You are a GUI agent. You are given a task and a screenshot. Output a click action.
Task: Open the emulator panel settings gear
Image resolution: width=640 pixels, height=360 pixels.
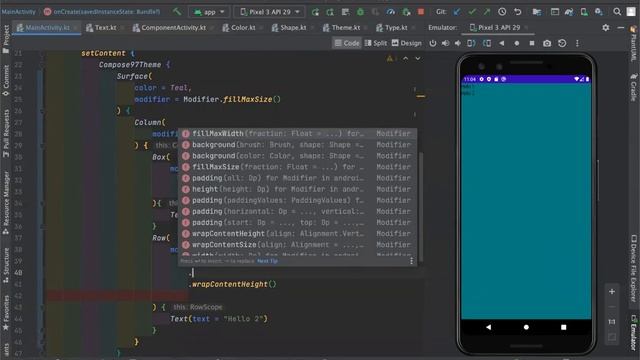pyautogui.click(x=606, y=28)
